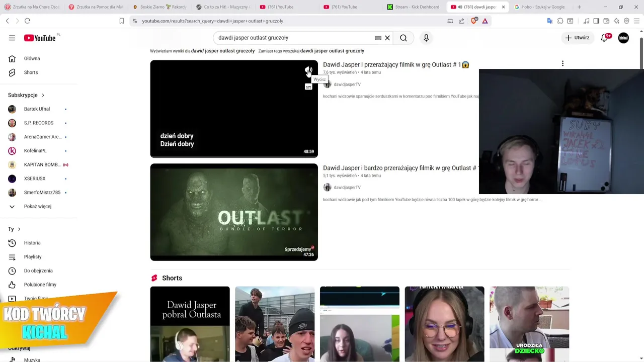Open a new browser tab with plus
The height and width of the screenshot is (362, 644).
coord(579,7)
